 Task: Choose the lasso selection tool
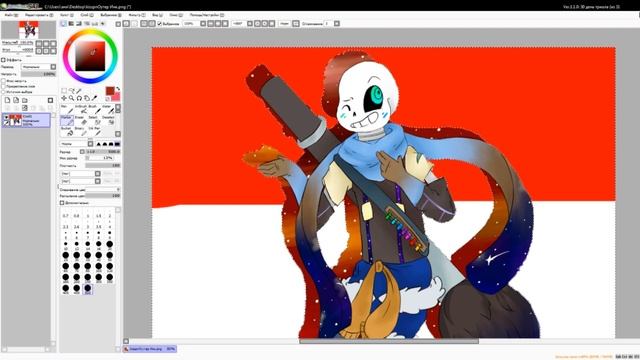pyautogui.click(x=72, y=91)
